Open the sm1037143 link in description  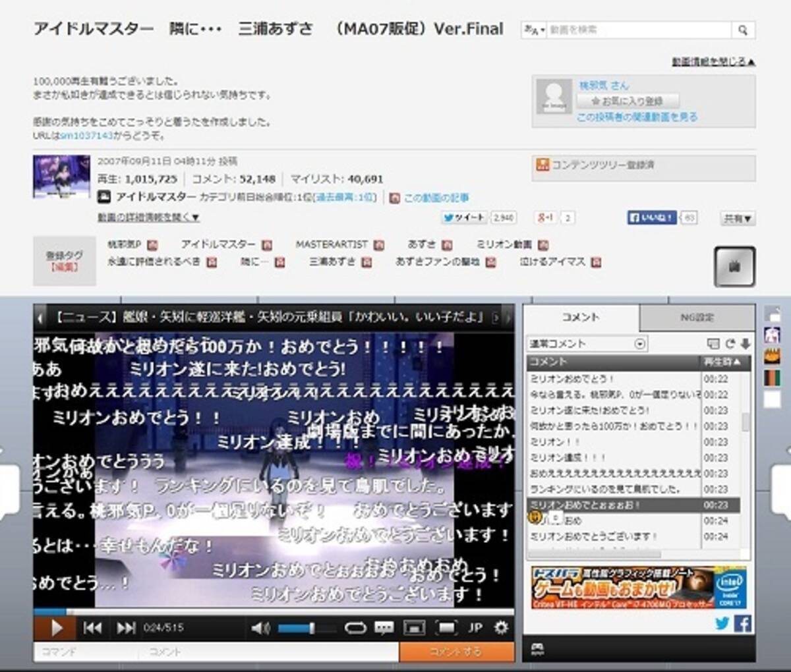tap(87, 136)
